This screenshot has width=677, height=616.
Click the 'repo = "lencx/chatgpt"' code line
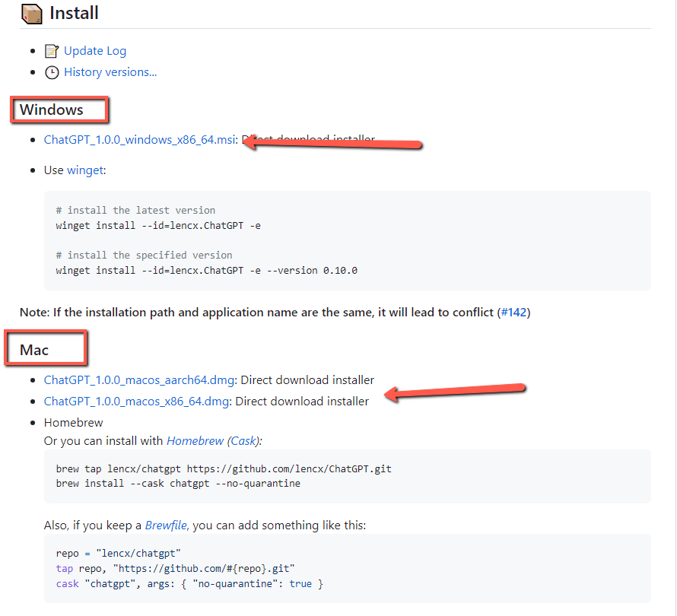pos(119,554)
